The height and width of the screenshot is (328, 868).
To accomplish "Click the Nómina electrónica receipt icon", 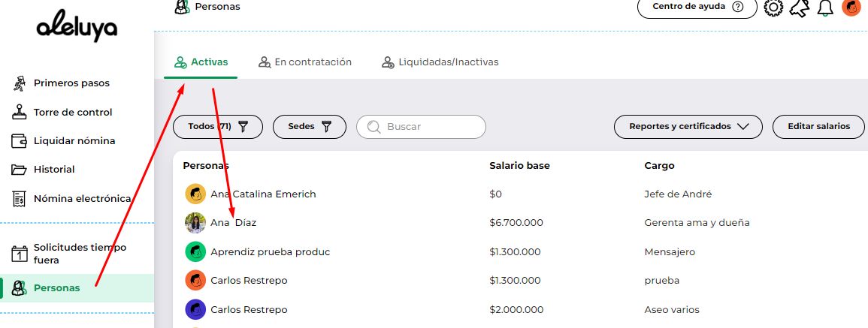I will [x=20, y=199].
